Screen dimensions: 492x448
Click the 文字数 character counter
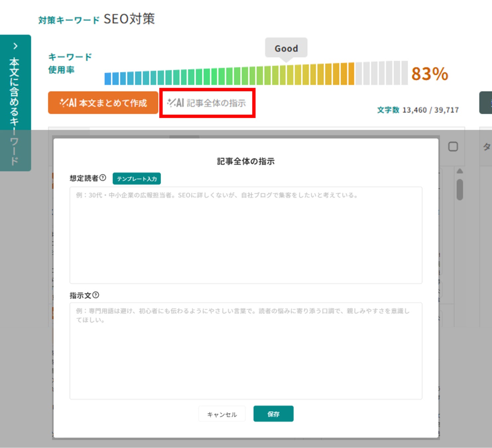(418, 110)
